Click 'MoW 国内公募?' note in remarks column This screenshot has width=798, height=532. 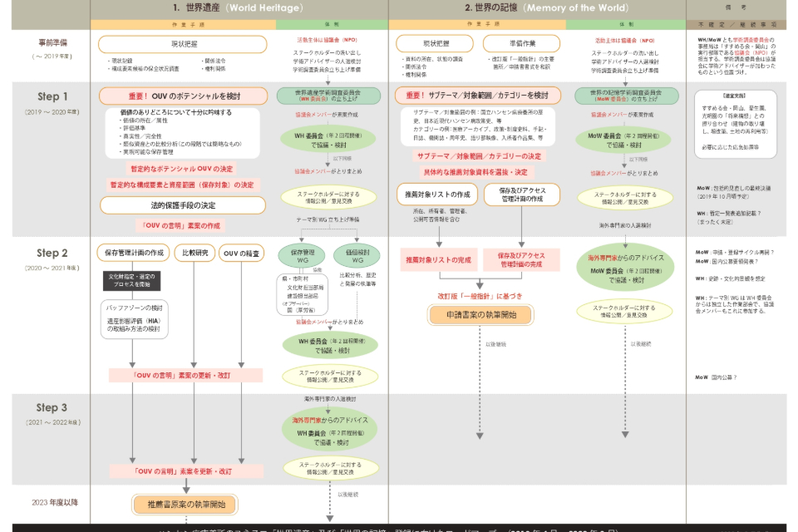(x=716, y=377)
